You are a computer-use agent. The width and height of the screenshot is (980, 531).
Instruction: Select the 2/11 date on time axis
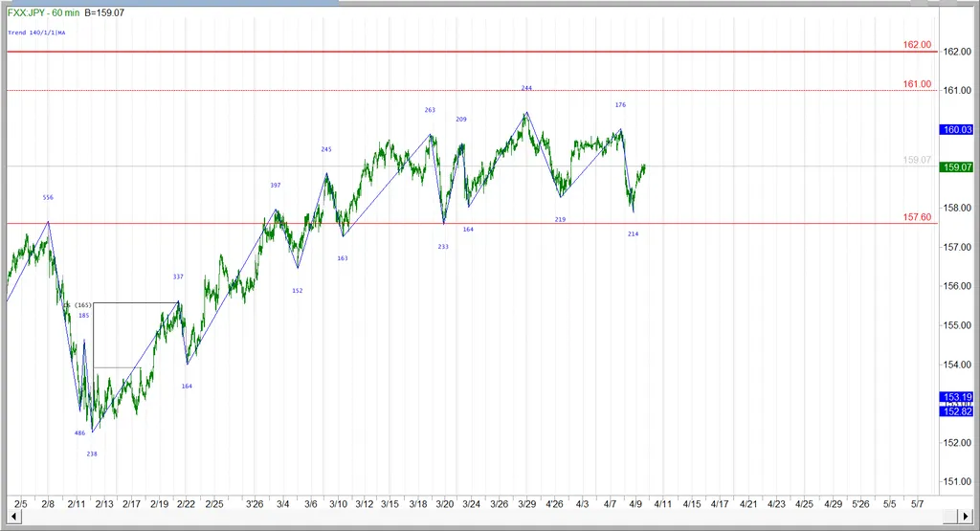(77, 502)
